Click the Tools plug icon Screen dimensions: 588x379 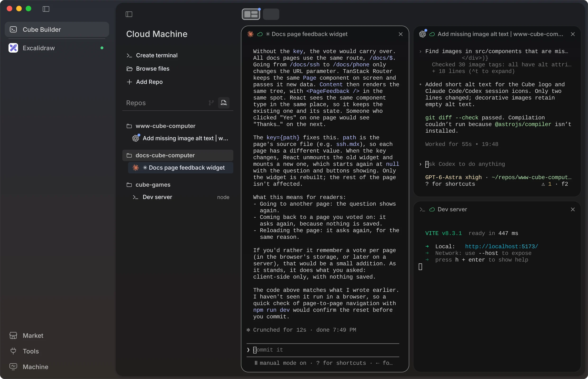[x=13, y=351]
